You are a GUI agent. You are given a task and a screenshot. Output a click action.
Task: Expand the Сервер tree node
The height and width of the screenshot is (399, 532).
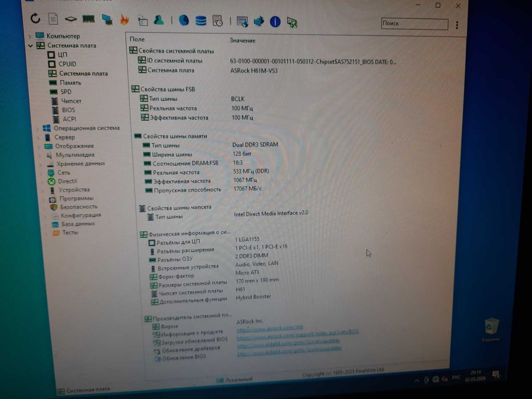[x=38, y=137]
